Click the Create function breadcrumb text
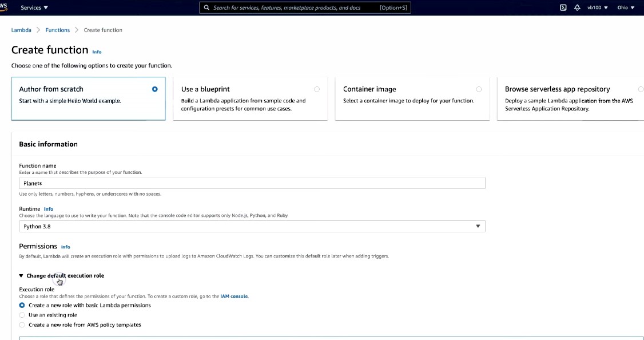This screenshot has width=644, height=340. pyautogui.click(x=103, y=30)
